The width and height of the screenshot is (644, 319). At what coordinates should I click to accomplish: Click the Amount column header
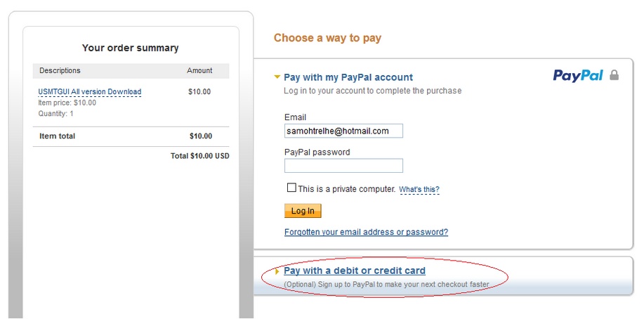[199, 70]
